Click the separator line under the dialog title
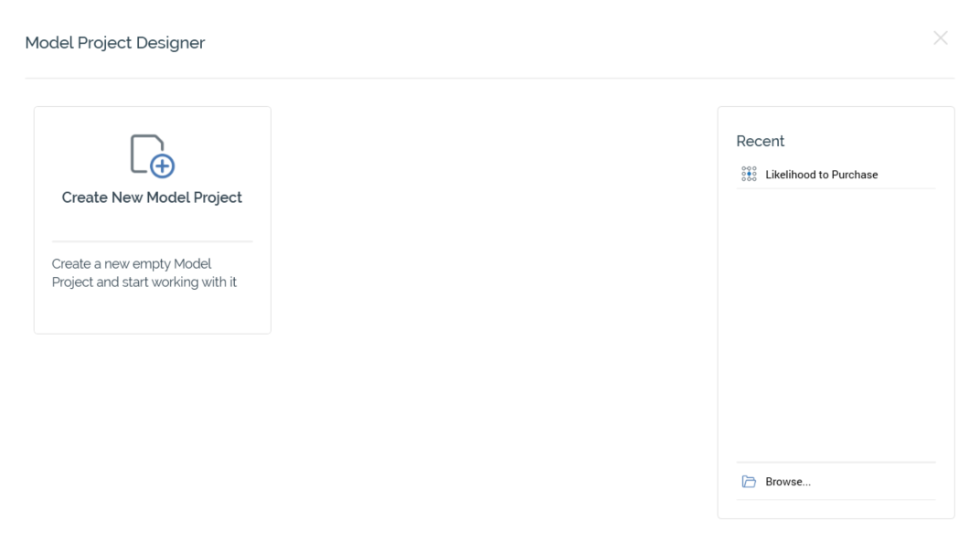The height and width of the screenshot is (543, 980). click(490, 78)
